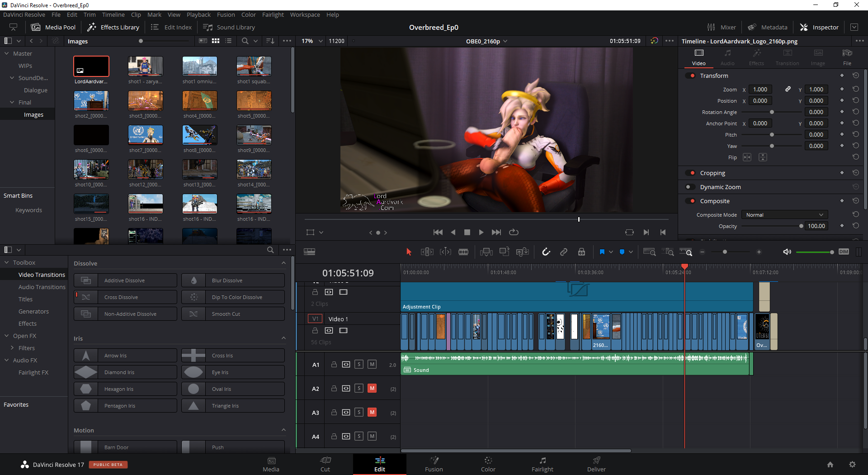Solo audio track A3
The height and width of the screenshot is (475, 868).
tap(359, 412)
